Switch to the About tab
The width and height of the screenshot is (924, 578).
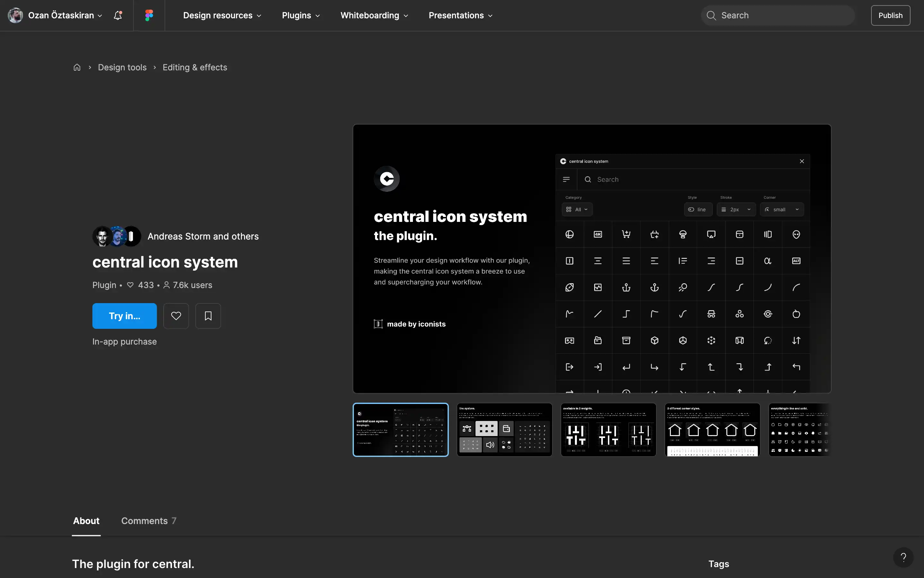(86, 521)
